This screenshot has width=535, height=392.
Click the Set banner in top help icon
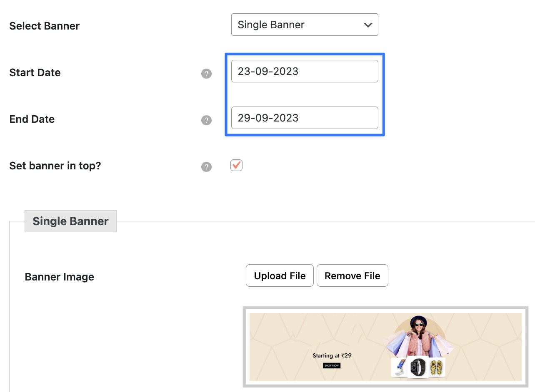[x=206, y=167]
